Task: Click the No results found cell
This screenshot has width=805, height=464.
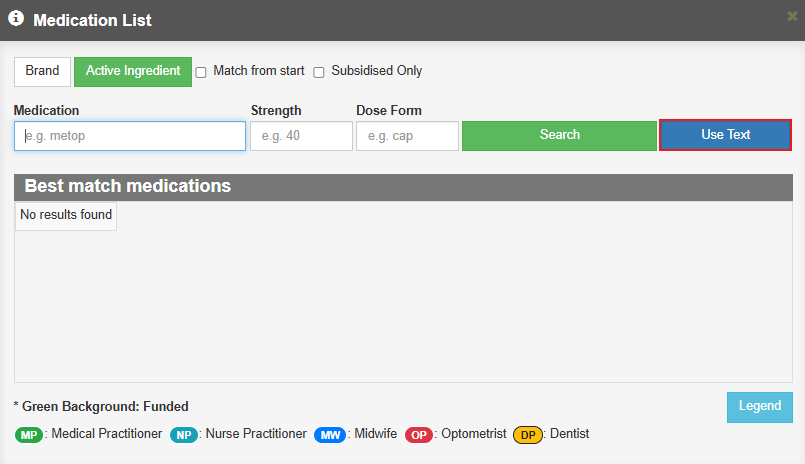Action: click(x=66, y=216)
